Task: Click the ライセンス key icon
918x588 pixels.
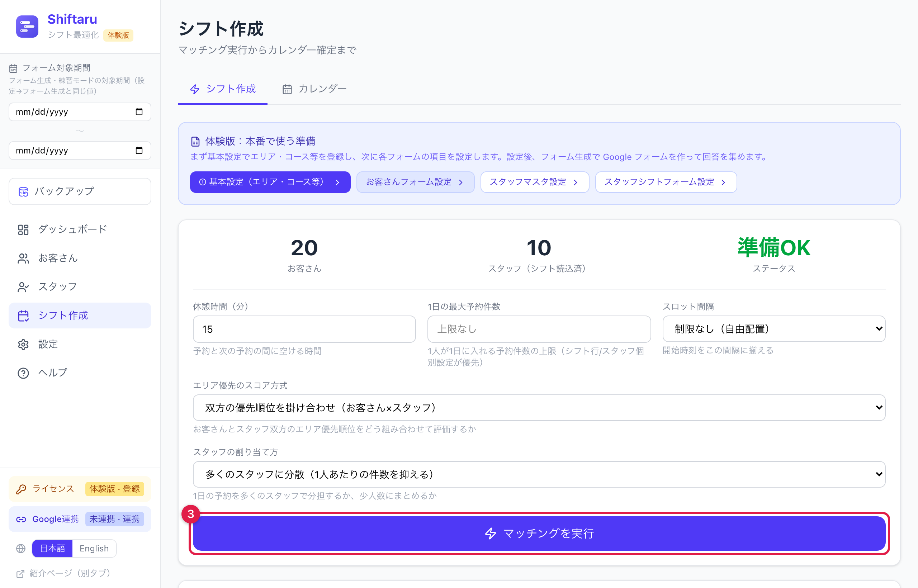Action: point(21,489)
